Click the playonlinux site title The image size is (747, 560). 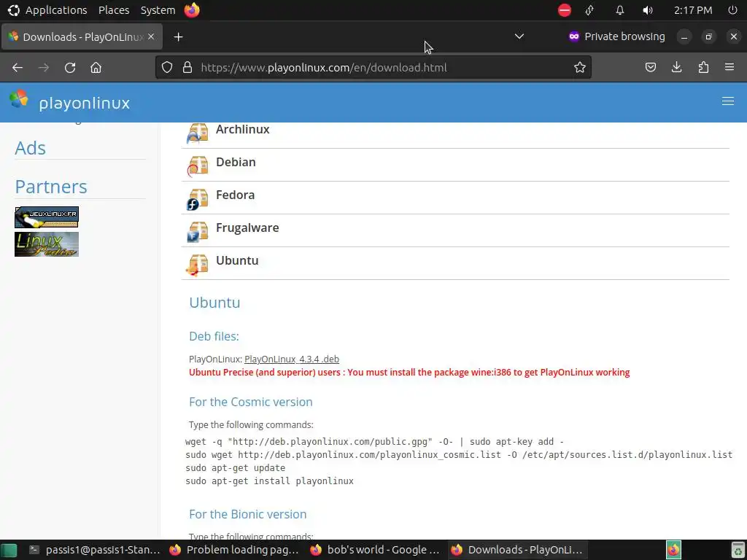[x=85, y=103]
